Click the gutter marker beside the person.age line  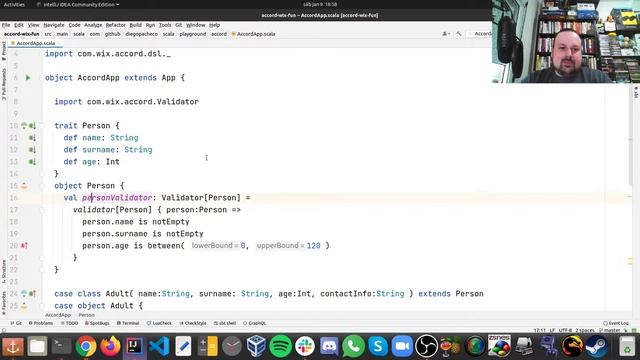coord(24,246)
